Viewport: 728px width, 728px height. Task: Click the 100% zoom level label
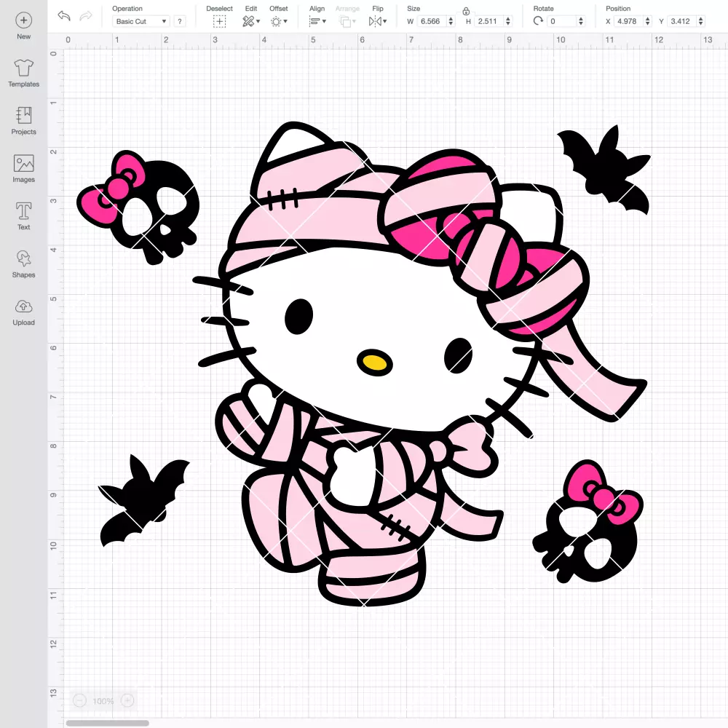[103, 701]
